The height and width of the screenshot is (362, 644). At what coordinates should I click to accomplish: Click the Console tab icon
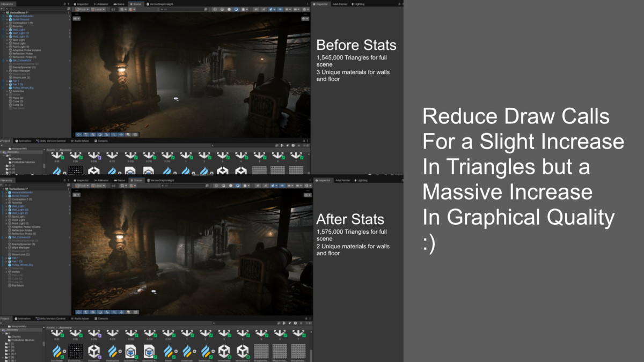coord(96,141)
